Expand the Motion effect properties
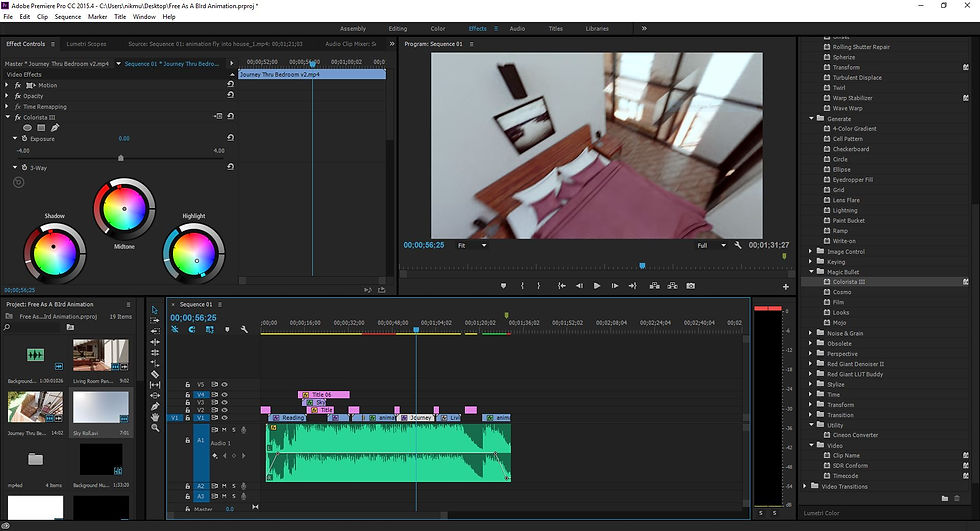 click(7, 85)
